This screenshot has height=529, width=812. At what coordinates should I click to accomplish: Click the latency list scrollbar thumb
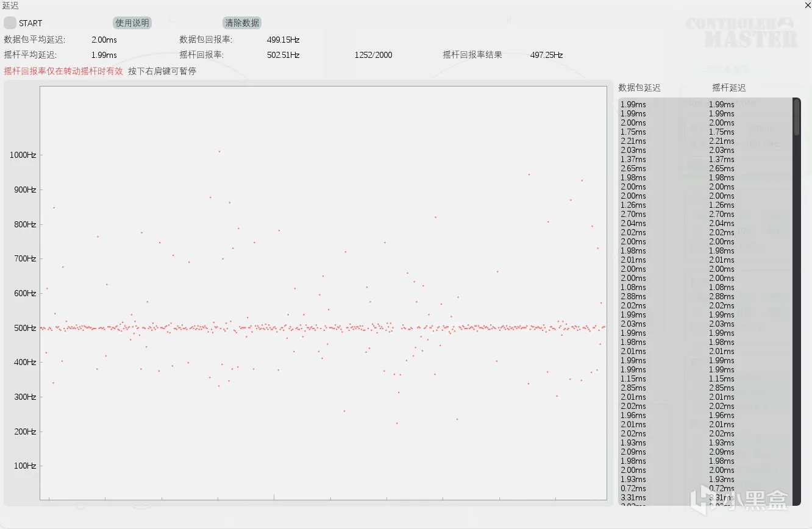pos(796,117)
